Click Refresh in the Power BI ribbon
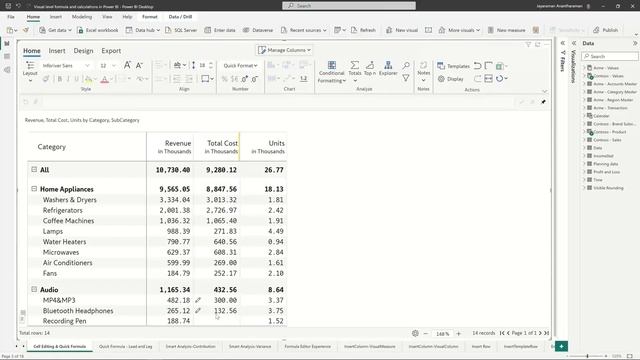The width and height of the screenshot is (640, 360). (363, 30)
